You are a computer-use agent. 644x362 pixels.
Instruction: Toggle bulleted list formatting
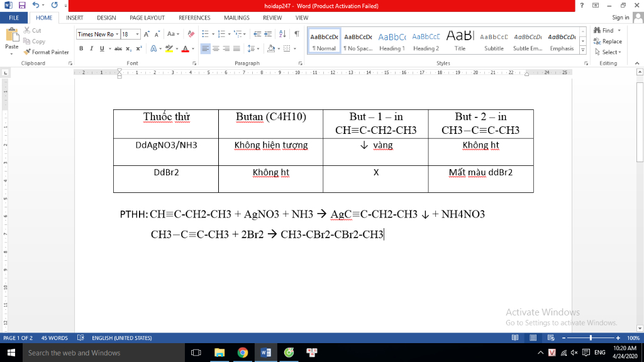tap(206, 34)
